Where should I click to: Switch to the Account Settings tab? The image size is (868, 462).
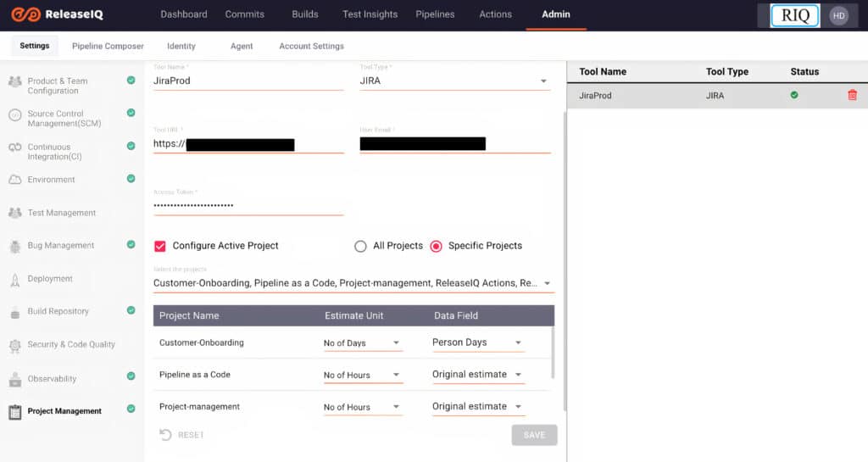click(312, 47)
